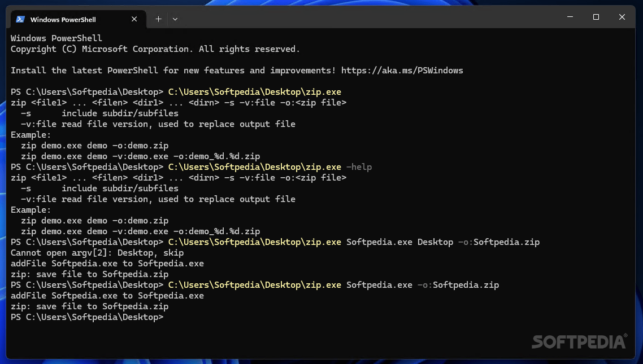Click the second 'zip demo.exe demo -v:demo.exe' line
Image resolution: width=643 pixels, height=364 pixels.
(140, 231)
